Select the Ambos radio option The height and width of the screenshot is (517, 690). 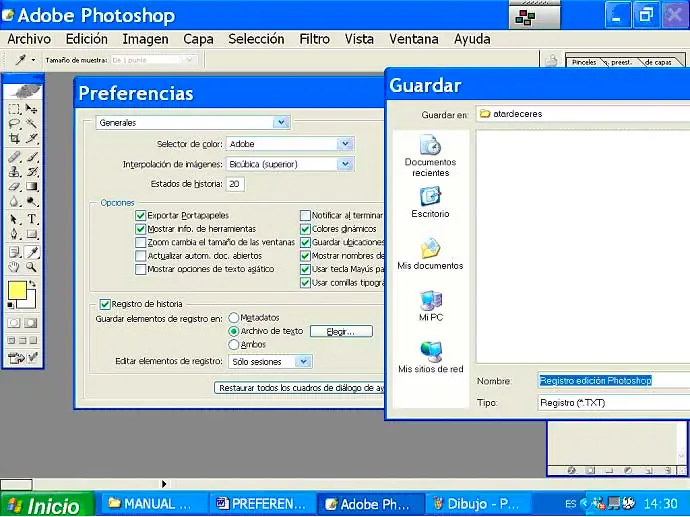coord(234,345)
